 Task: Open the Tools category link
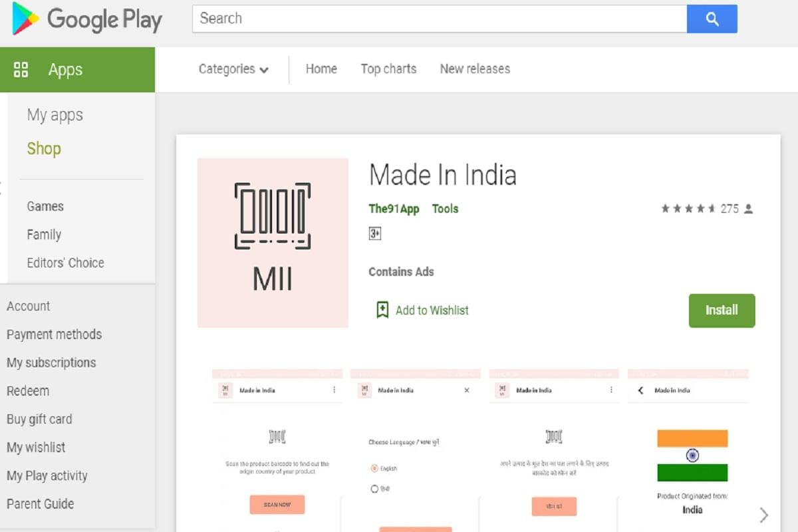click(x=445, y=208)
